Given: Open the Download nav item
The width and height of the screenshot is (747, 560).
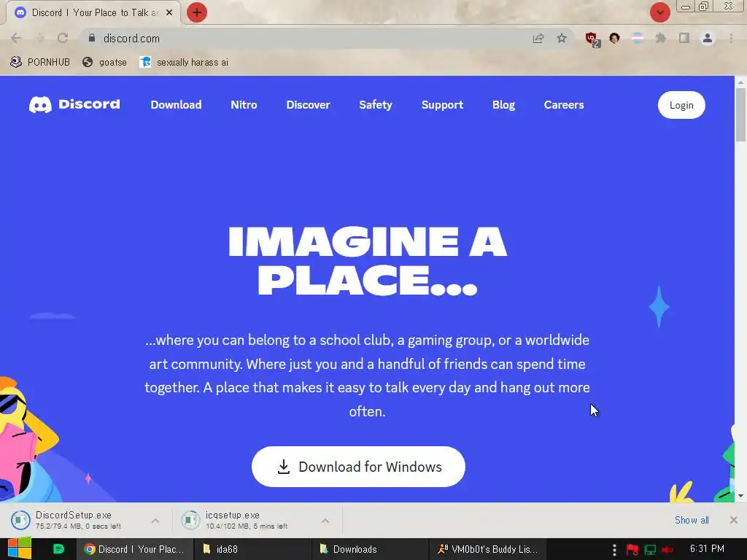Looking at the screenshot, I should point(176,105).
